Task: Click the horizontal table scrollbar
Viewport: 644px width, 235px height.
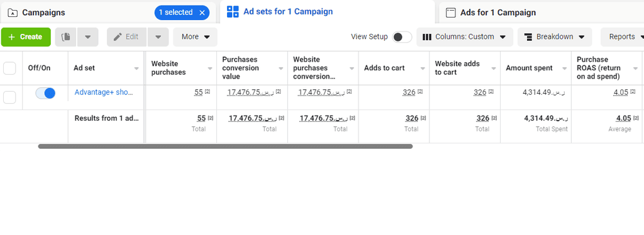Action: pyautogui.click(x=226, y=146)
